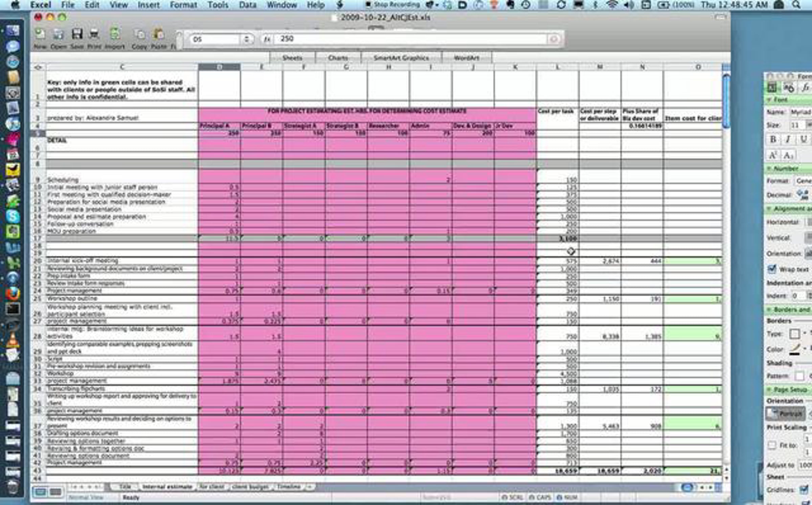Select Portrait page orientation button
The height and width of the screenshot is (505, 812).
(x=785, y=413)
